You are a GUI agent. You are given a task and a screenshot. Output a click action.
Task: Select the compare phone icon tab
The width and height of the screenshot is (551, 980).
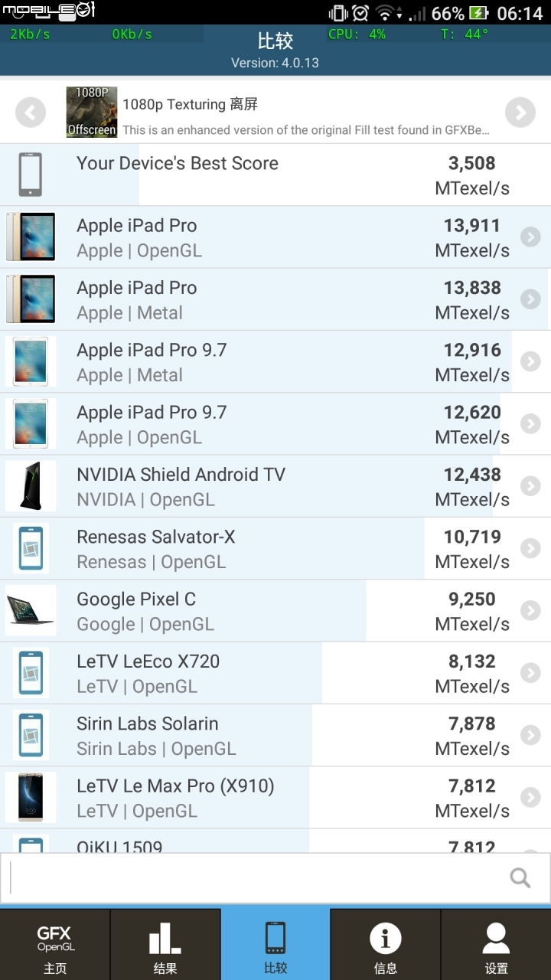(275, 944)
